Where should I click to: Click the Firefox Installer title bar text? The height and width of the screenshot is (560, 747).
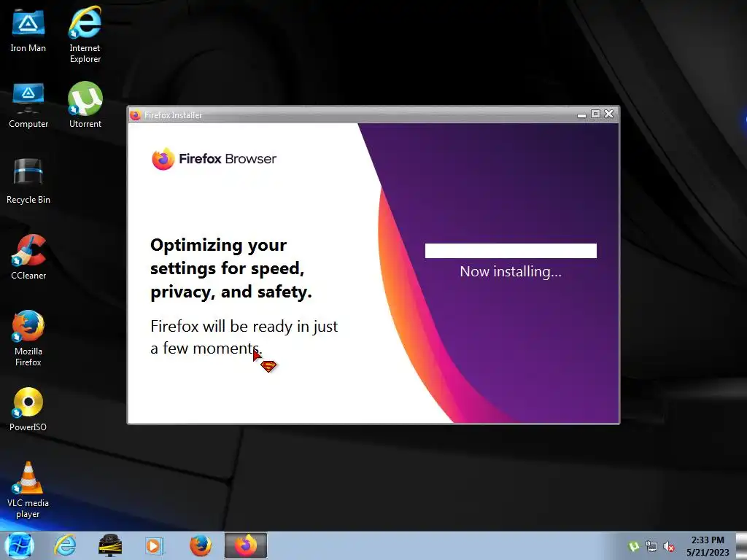(x=174, y=115)
